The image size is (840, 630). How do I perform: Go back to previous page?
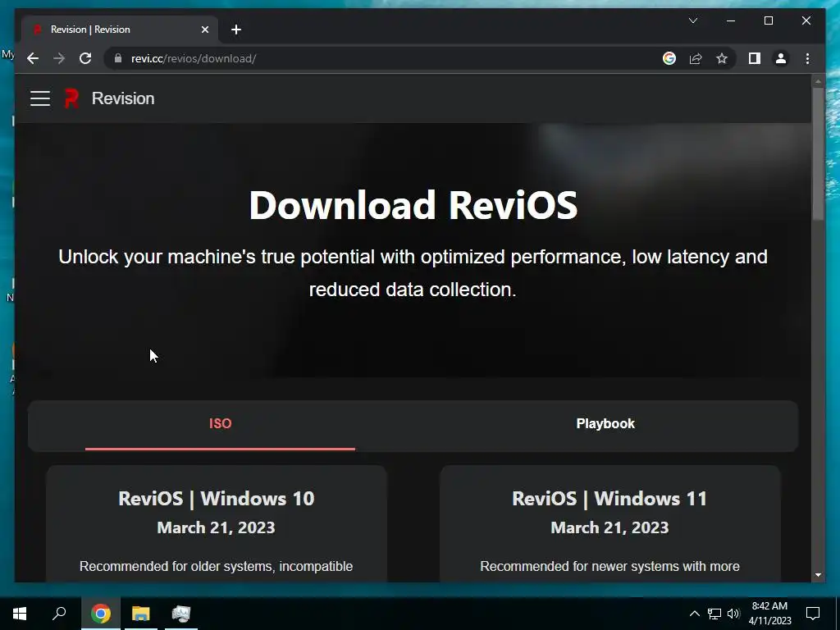pyautogui.click(x=33, y=58)
